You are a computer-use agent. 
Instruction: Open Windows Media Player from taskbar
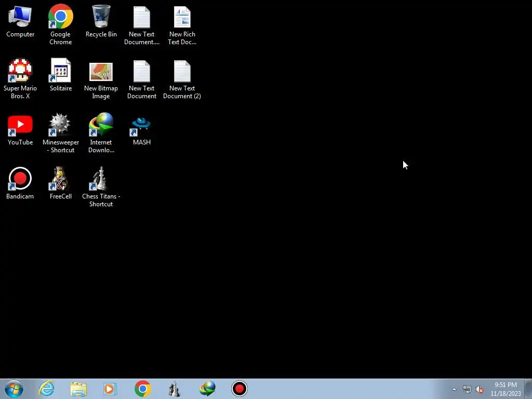110,389
